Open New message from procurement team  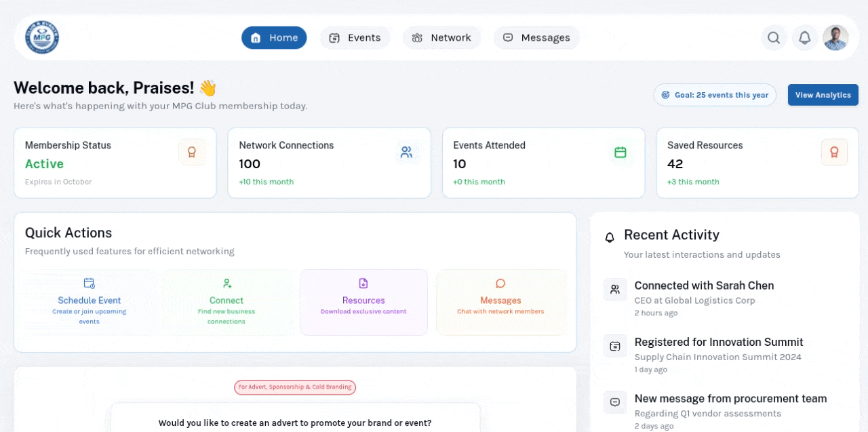pos(730,399)
